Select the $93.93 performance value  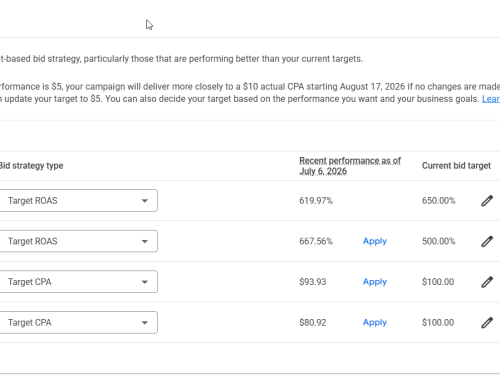pos(313,282)
